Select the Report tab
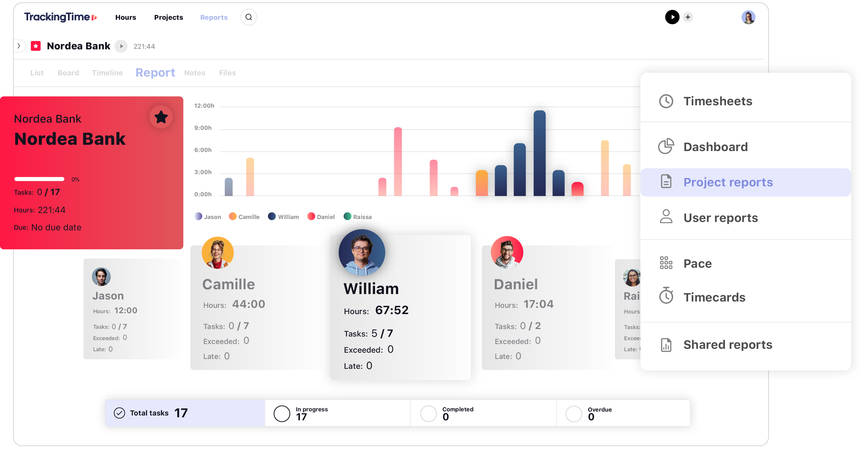The width and height of the screenshot is (868, 449). coord(155,73)
